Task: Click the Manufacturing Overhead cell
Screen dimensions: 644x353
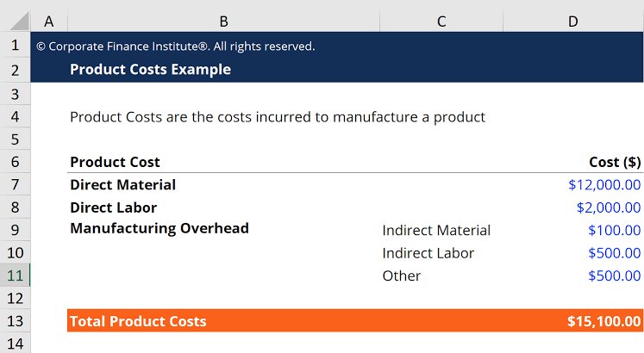Action: click(x=159, y=228)
